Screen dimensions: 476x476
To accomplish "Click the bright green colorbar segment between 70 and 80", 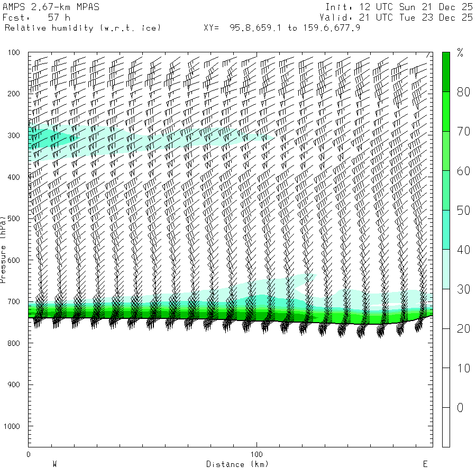I will 446,112.
